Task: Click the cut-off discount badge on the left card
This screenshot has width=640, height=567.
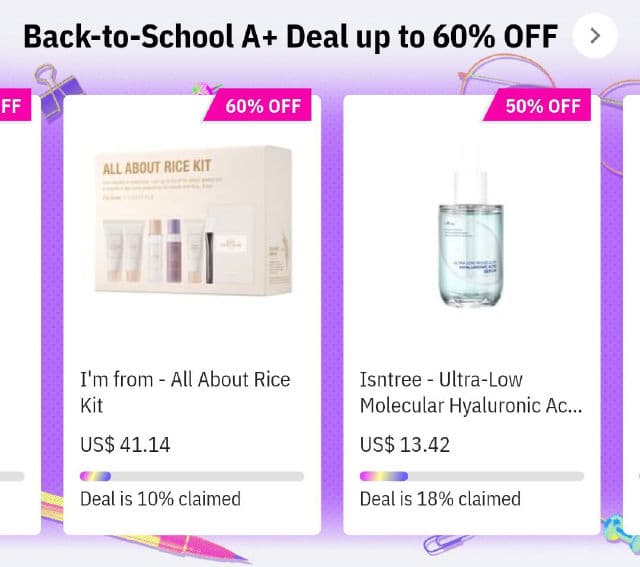Action: tap(14, 106)
